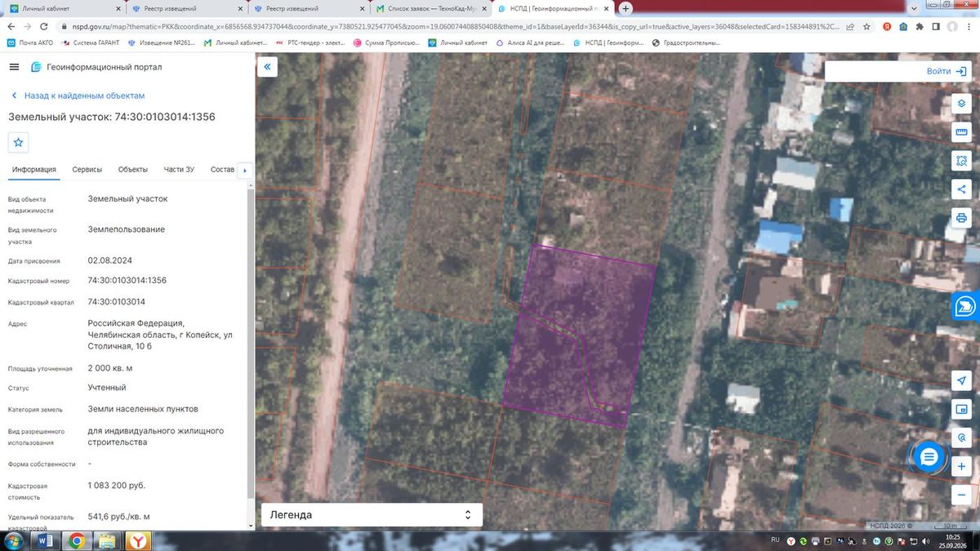Click the map search-by-point tool above zoom in
Viewport: 980px width, 551px height.
[961, 438]
